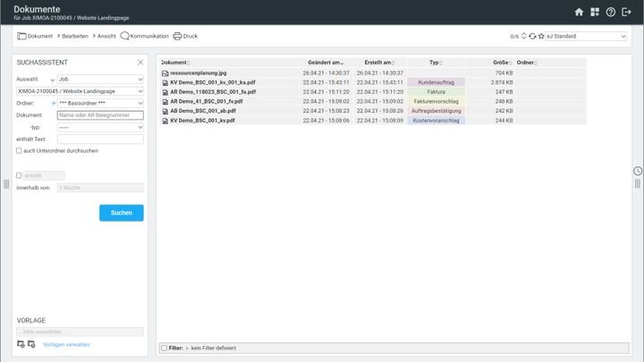The image size is (644, 362).
Task: Open the Ansicht menu
Action: (106, 37)
